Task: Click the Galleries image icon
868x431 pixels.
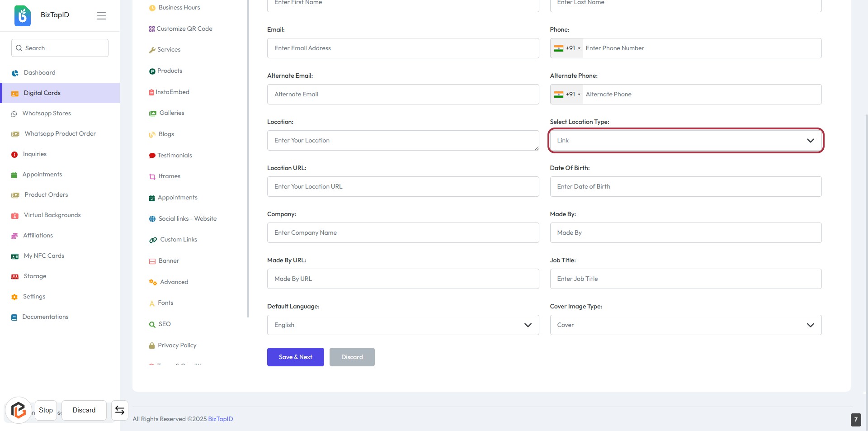Action: pos(153,113)
